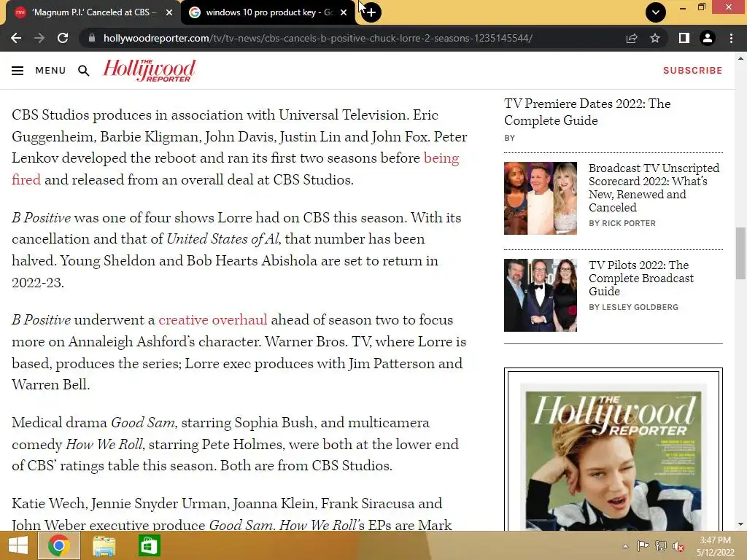Viewport: 747px width, 560px height.
Task: Go back to the previous page
Action: (x=16, y=38)
